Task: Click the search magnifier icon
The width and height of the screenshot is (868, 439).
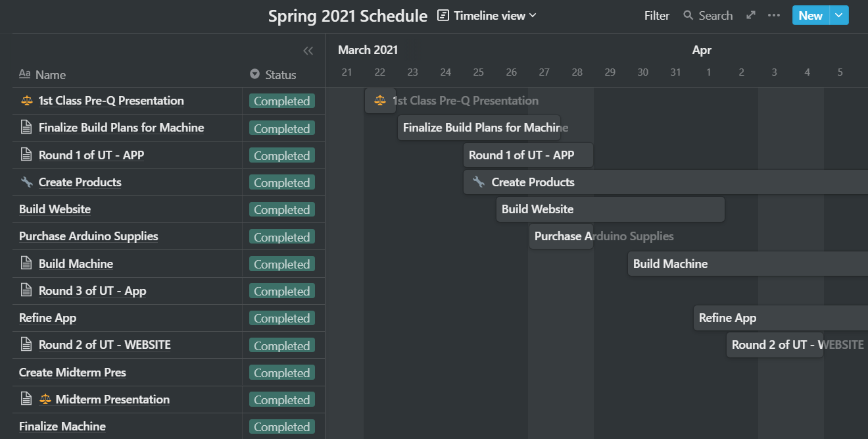Action: (x=688, y=15)
